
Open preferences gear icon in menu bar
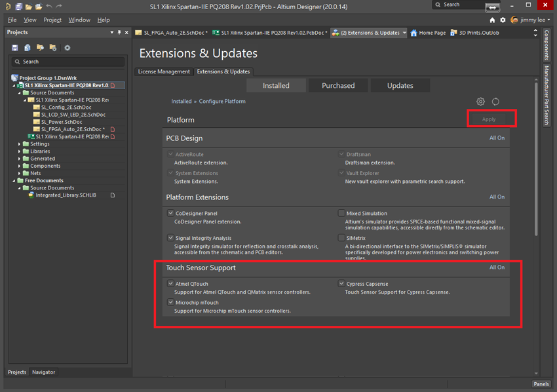(x=503, y=20)
